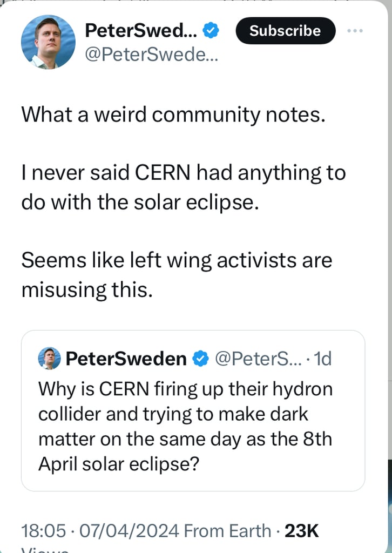Click the verified badge in the quoted tweet
Screen dimensions: 392x553
(x=201, y=359)
